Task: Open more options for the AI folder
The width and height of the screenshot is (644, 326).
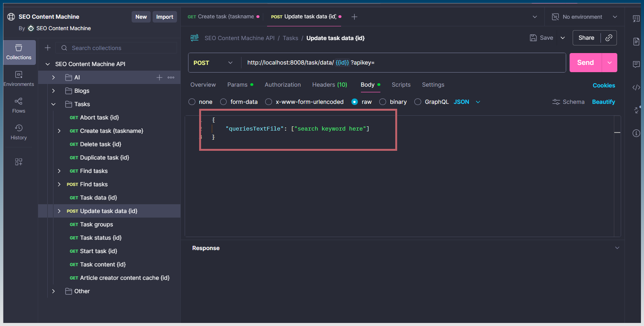Action: 171,77
